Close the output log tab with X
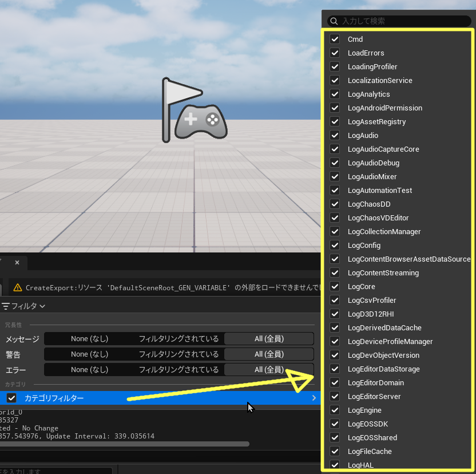The width and height of the screenshot is (476, 474). pos(17,263)
